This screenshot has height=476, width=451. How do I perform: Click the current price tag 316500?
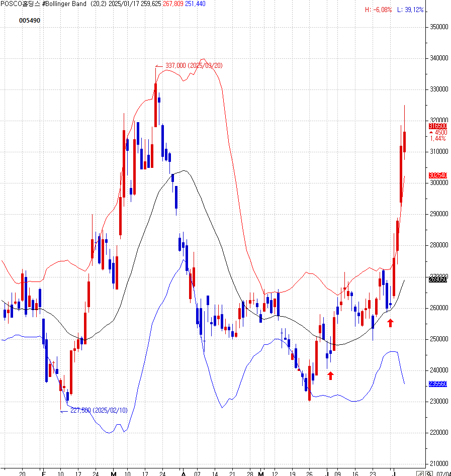tap(438, 126)
